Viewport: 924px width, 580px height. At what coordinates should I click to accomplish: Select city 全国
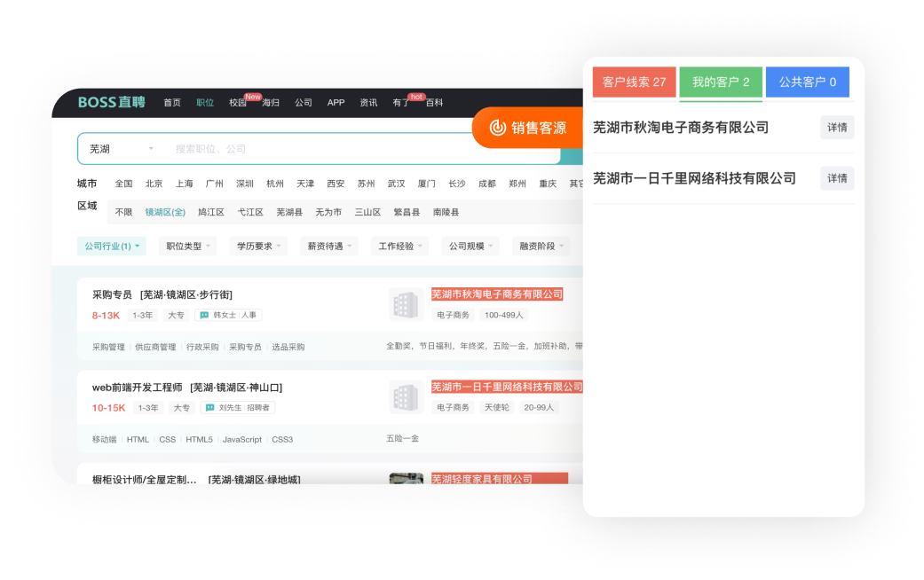point(123,184)
